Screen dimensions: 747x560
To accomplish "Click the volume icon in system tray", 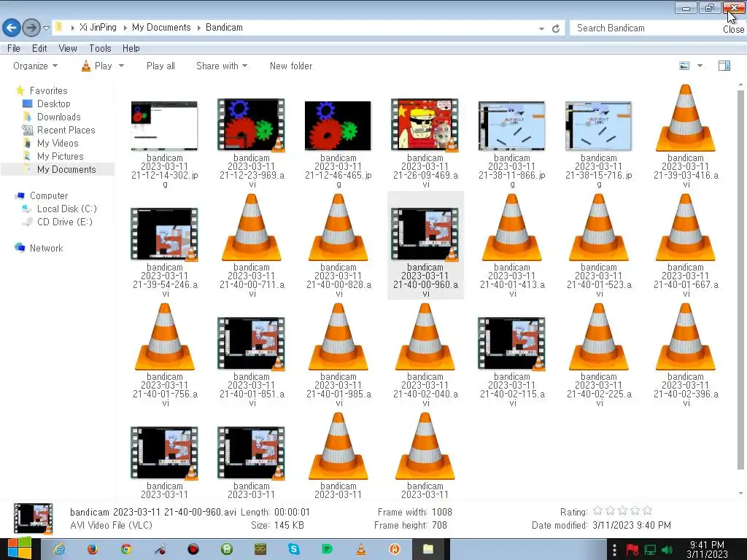I will click(667, 550).
